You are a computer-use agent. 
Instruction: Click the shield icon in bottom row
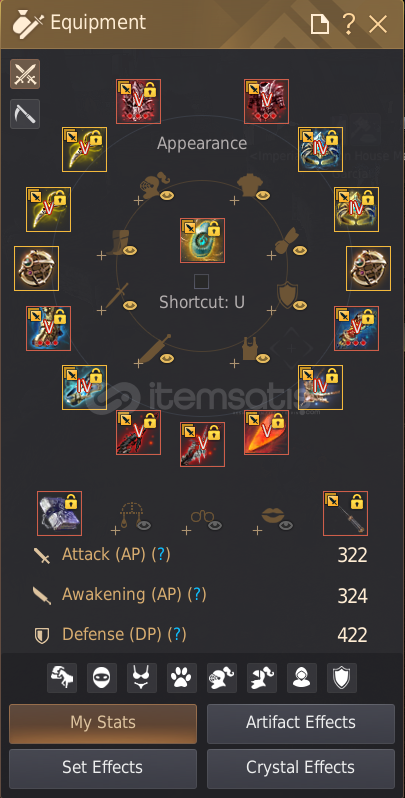pos(341,678)
